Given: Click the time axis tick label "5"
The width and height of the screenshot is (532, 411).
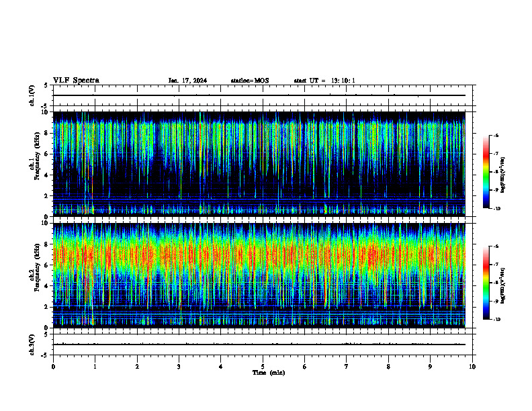Looking at the screenshot, I should click(263, 367).
